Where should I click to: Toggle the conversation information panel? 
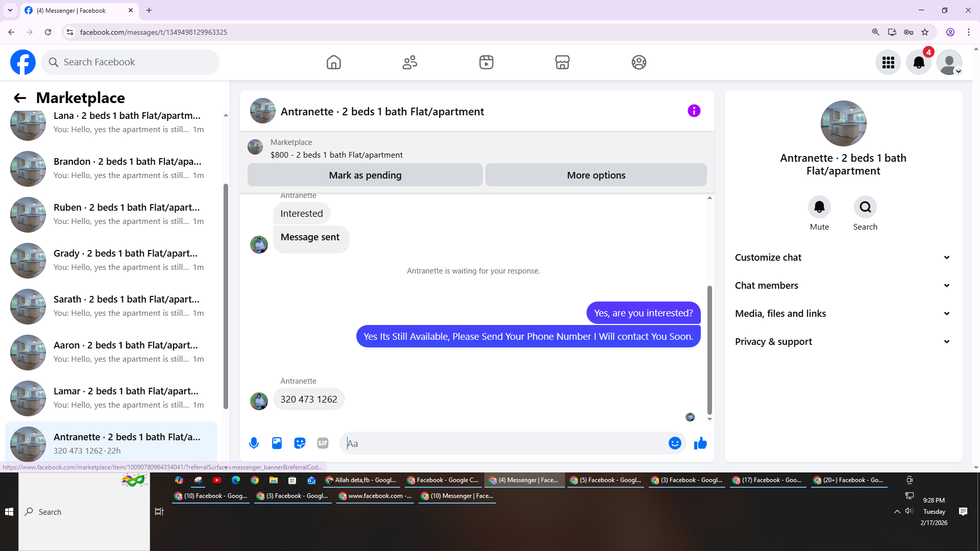point(694,111)
